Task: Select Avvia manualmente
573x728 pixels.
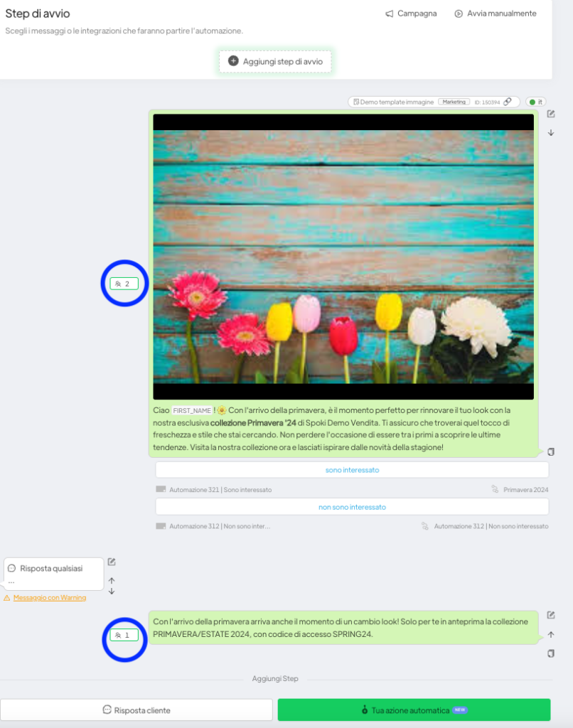Action: tap(496, 14)
